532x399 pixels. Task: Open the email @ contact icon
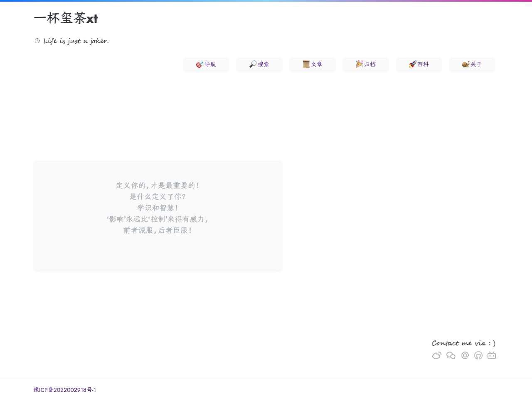(465, 355)
